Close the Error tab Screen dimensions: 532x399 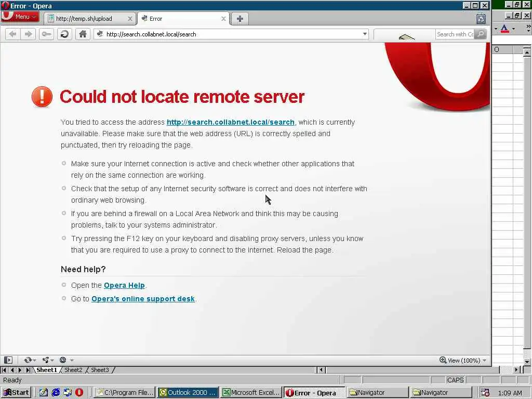[x=223, y=19]
